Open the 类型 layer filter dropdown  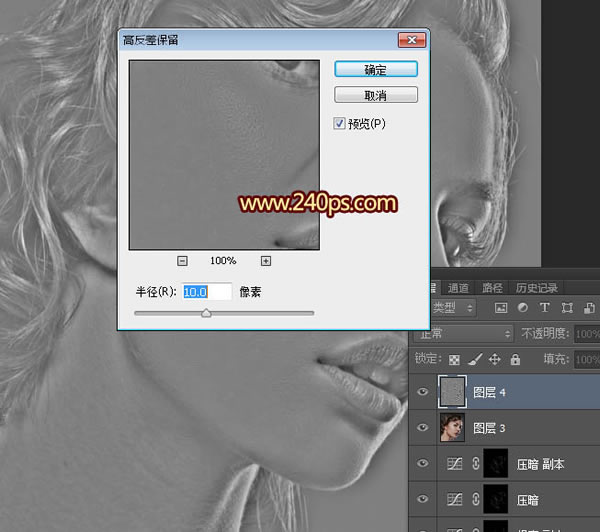click(x=453, y=308)
